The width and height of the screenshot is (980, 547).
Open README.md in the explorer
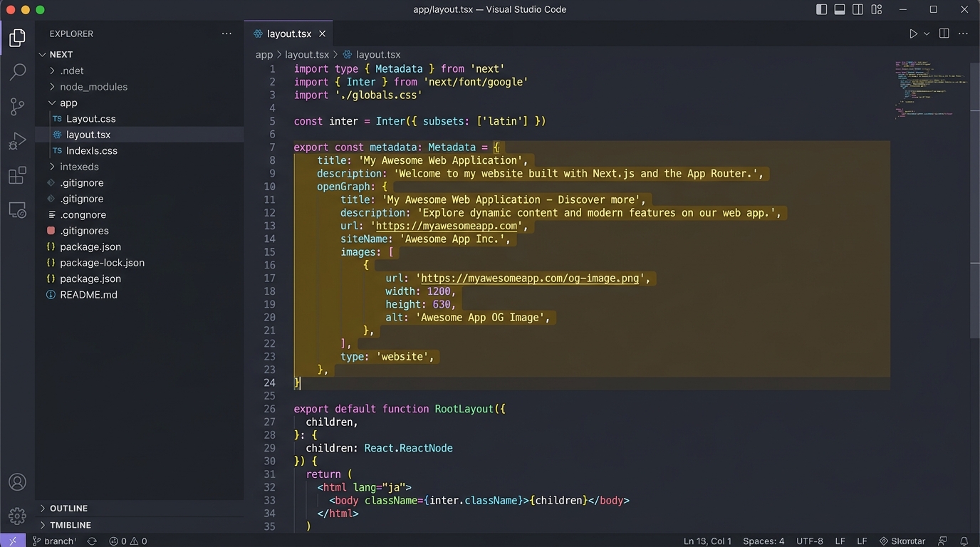point(88,295)
